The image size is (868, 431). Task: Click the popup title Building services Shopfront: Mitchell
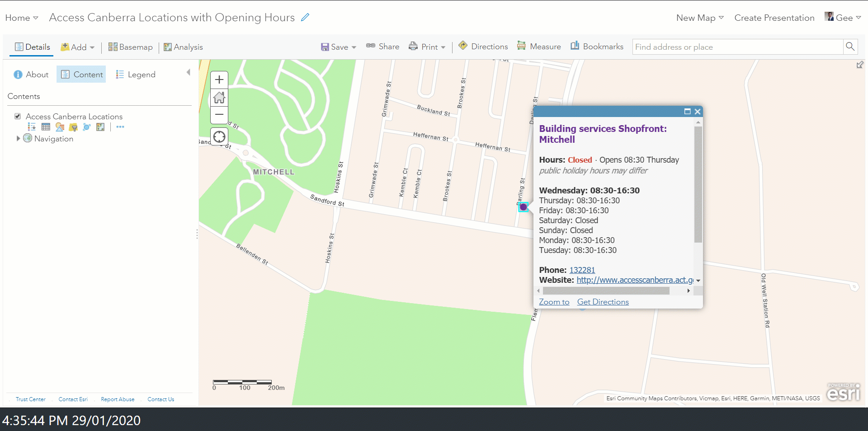pos(603,134)
